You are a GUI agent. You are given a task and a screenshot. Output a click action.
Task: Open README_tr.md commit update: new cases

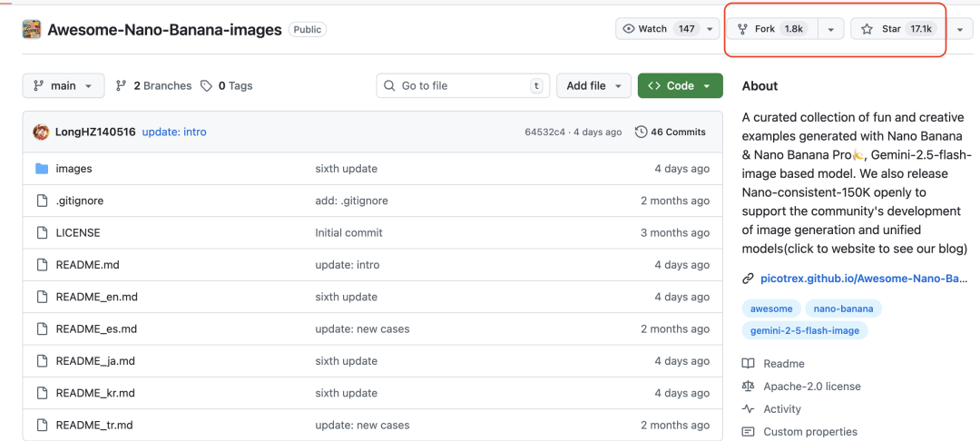coord(362,425)
